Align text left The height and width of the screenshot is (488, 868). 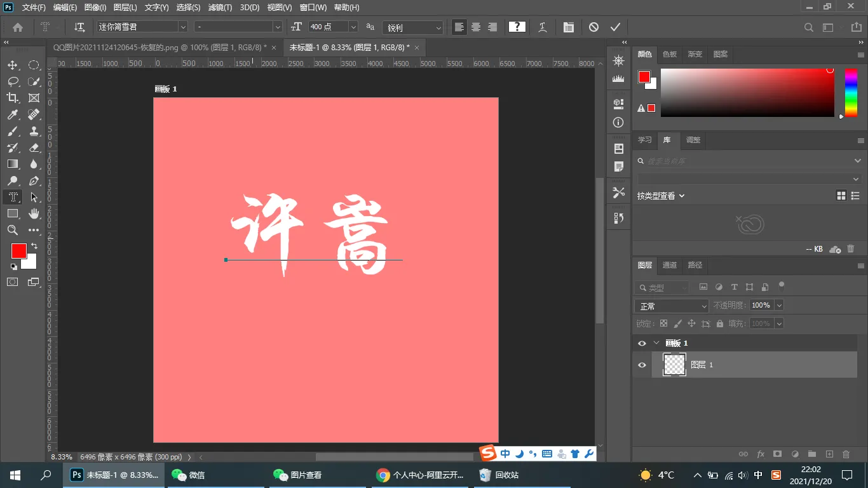459,27
